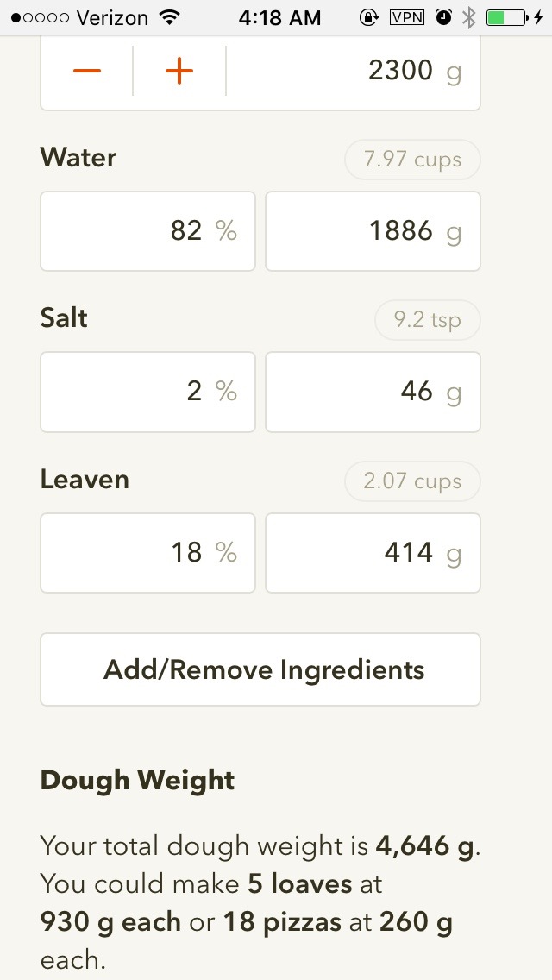Edit salt weight field showing 46 g
The height and width of the screenshot is (980, 552).
(373, 392)
